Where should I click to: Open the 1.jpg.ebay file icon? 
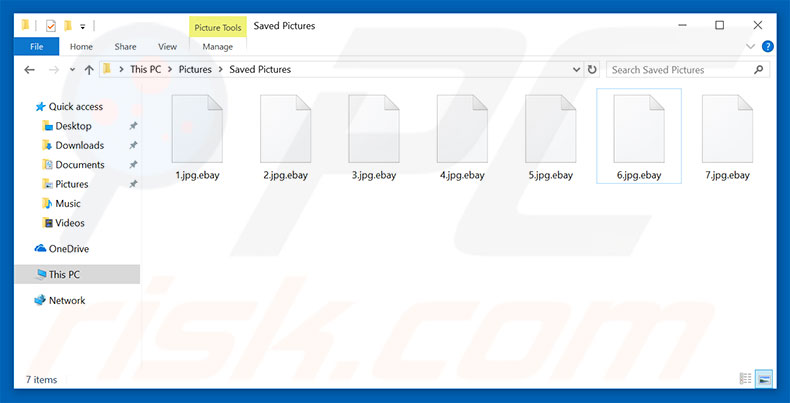[197, 128]
